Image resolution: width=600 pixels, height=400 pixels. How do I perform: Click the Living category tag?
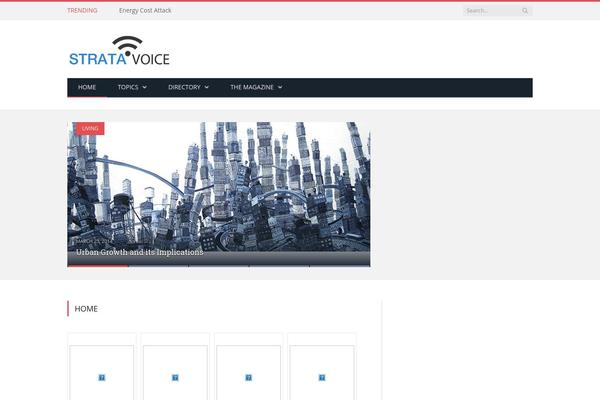tap(90, 129)
